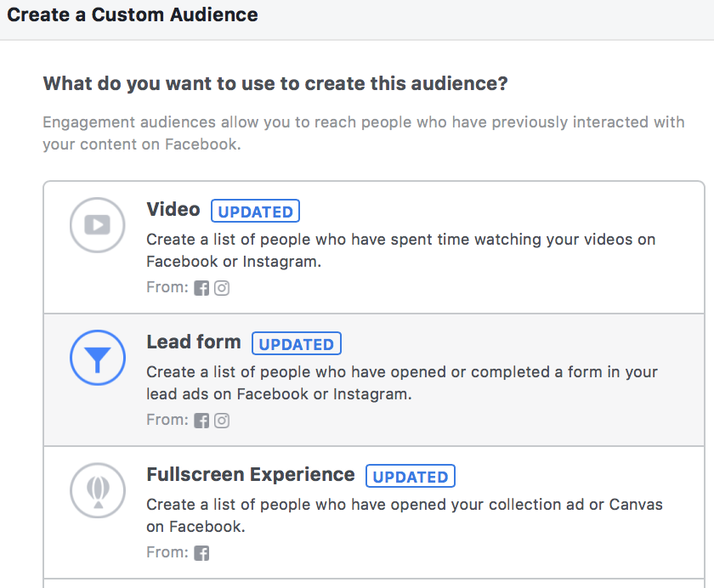Viewport: 714px width, 588px height.
Task: Click the Instagram icon under Lead form
Action: 222,421
